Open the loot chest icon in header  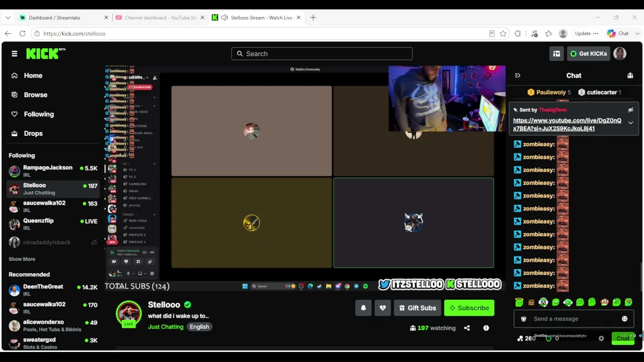coord(556,54)
